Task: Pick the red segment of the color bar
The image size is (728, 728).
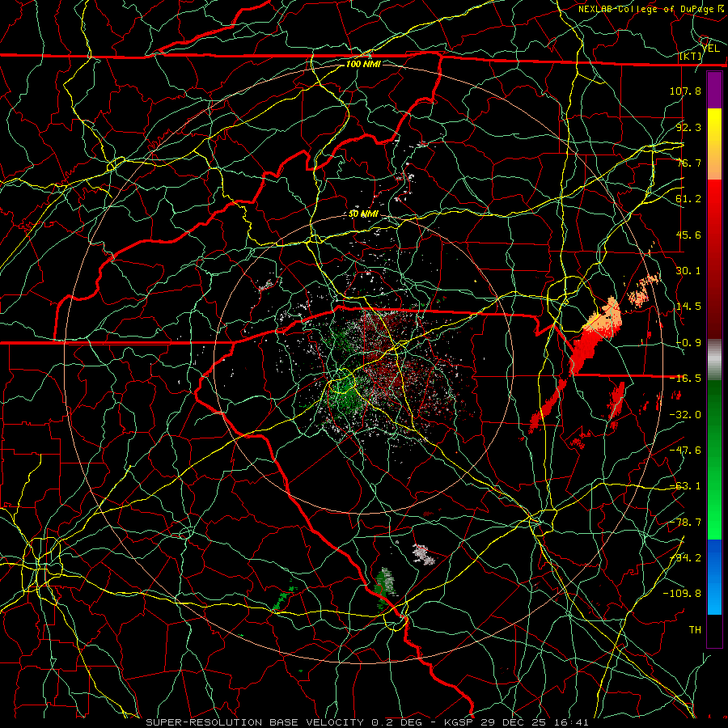Action: click(714, 259)
